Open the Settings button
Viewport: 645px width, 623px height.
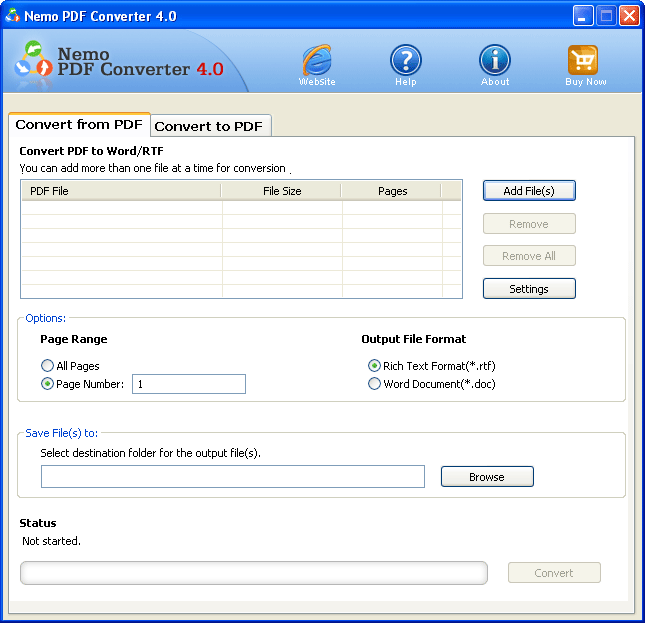pyautogui.click(x=529, y=289)
